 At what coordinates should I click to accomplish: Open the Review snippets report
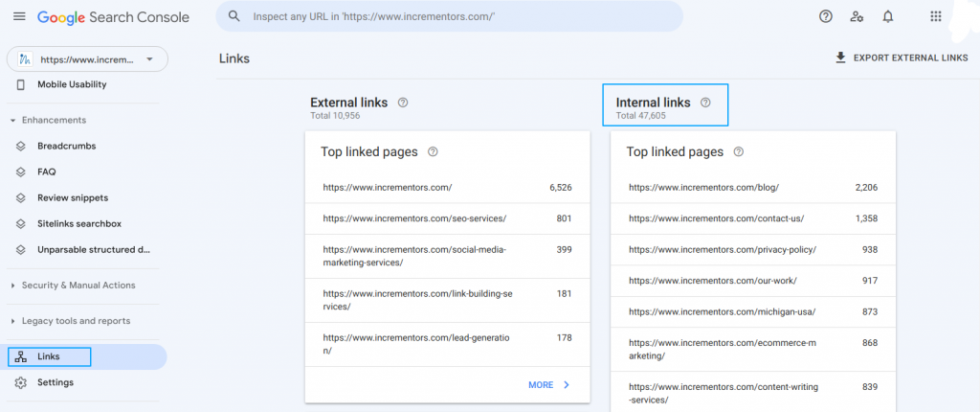(x=73, y=198)
